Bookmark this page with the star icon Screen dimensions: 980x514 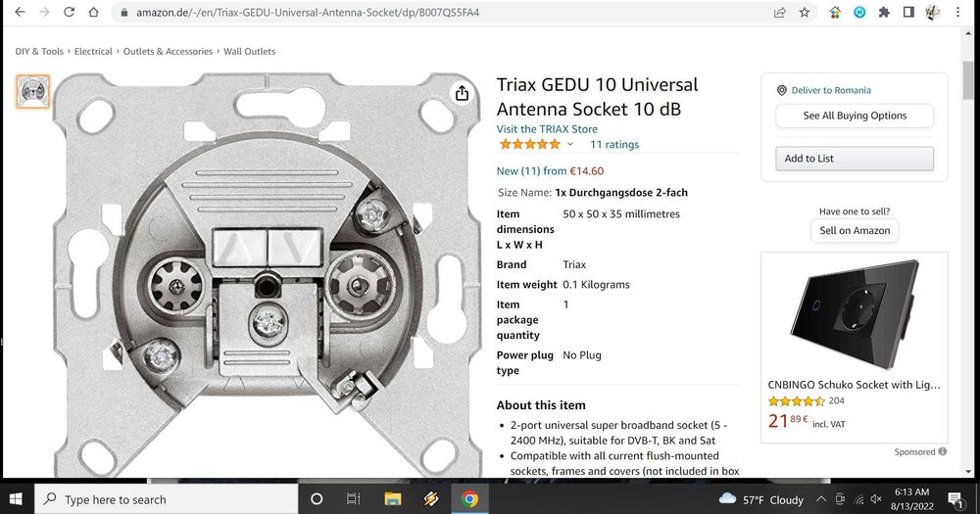pos(805,12)
